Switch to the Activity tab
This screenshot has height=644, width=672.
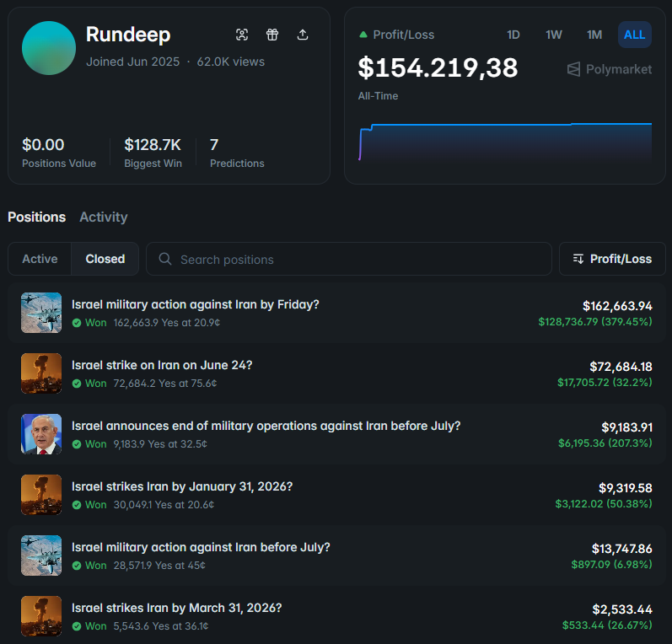(x=104, y=217)
